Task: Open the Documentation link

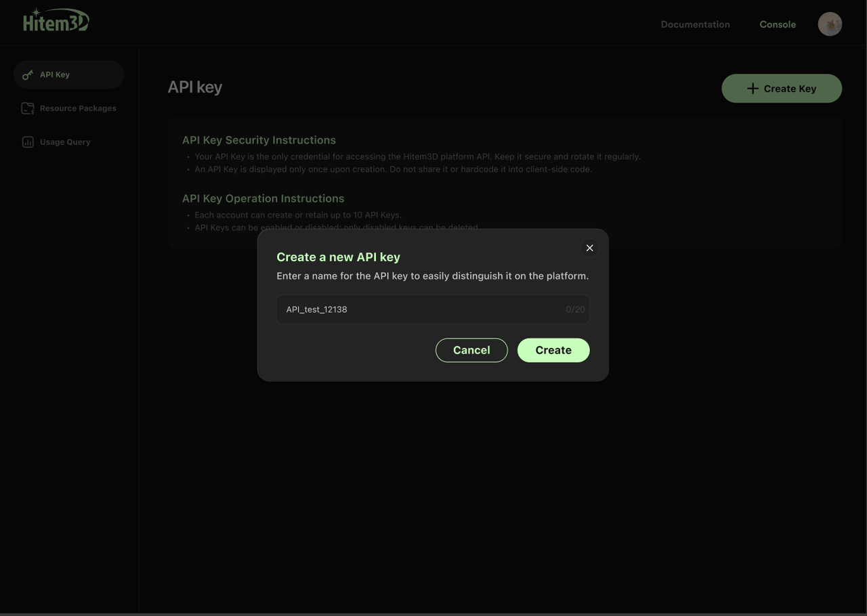Action: tap(695, 24)
